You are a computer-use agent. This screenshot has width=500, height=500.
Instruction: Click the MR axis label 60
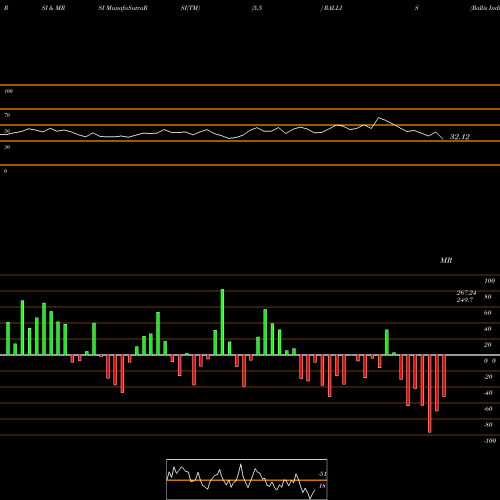[487, 313]
